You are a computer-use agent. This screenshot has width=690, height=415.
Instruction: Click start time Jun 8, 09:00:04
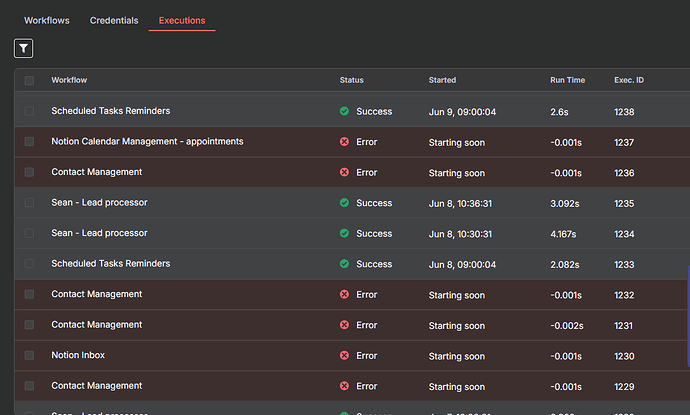click(x=462, y=264)
